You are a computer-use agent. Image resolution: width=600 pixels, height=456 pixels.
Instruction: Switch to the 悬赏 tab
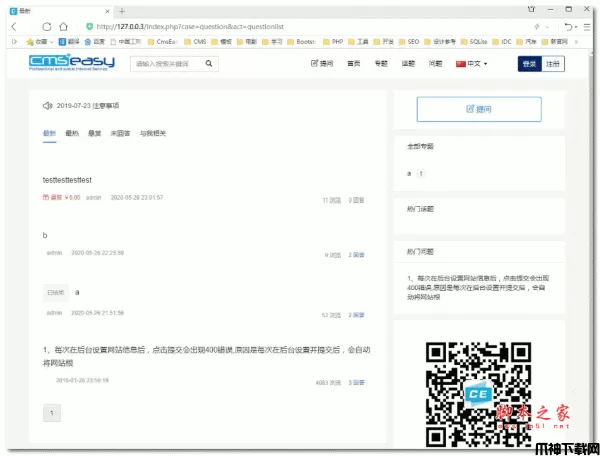click(95, 133)
